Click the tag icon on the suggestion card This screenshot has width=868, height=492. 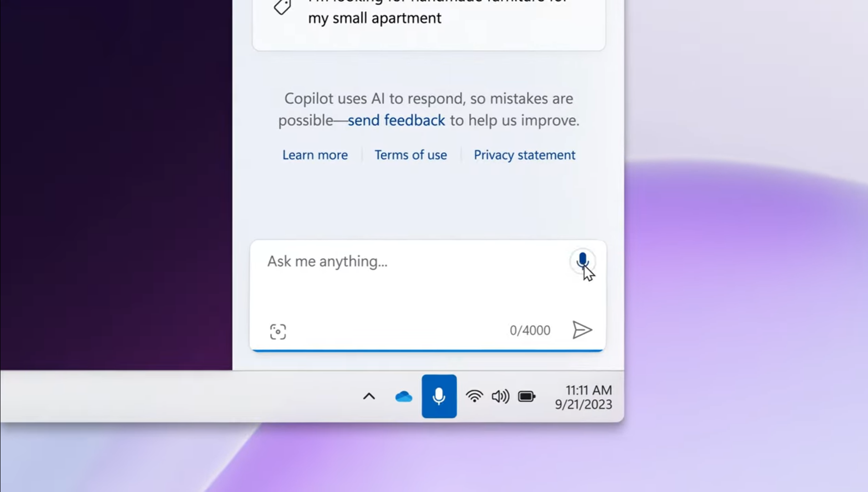[282, 6]
